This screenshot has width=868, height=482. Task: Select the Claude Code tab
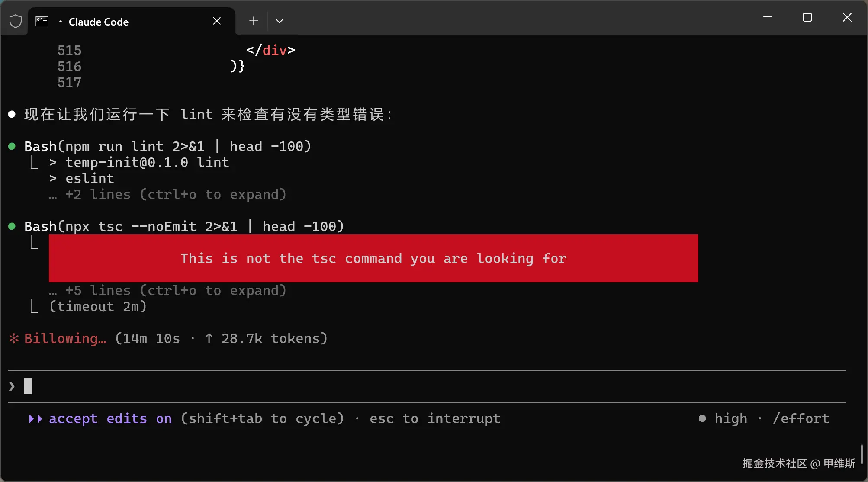98,22
